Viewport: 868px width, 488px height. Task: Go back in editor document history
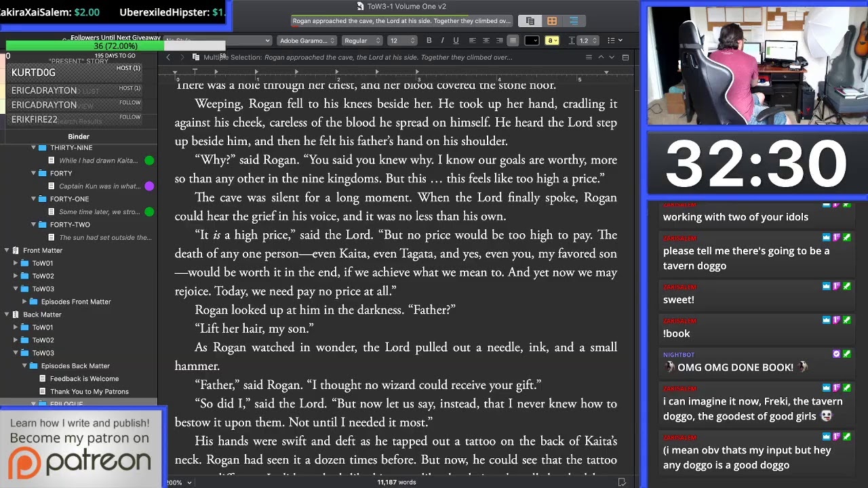tap(168, 58)
